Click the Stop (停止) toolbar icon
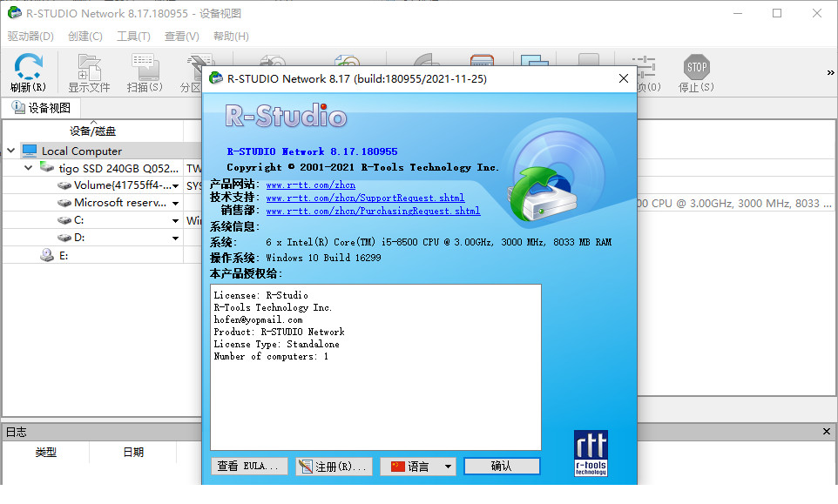Viewport: 838px width, 504px height. (696, 73)
